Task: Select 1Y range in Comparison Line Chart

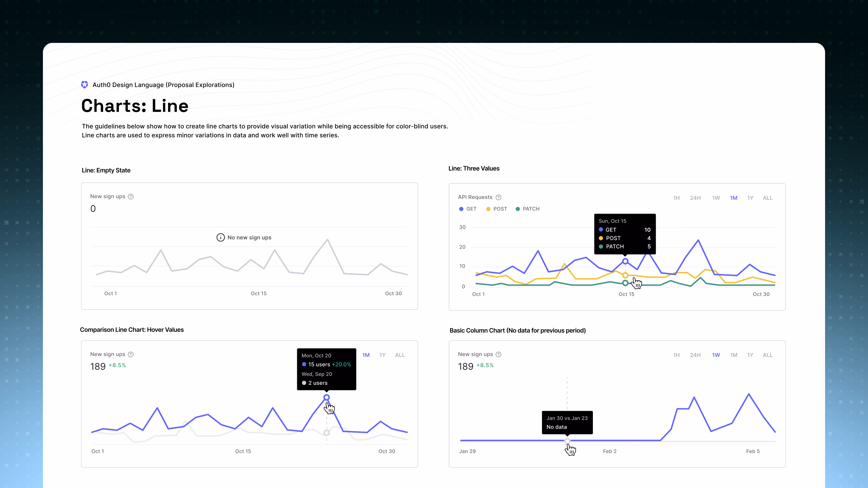Action: pyautogui.click(x=382, y=355)
